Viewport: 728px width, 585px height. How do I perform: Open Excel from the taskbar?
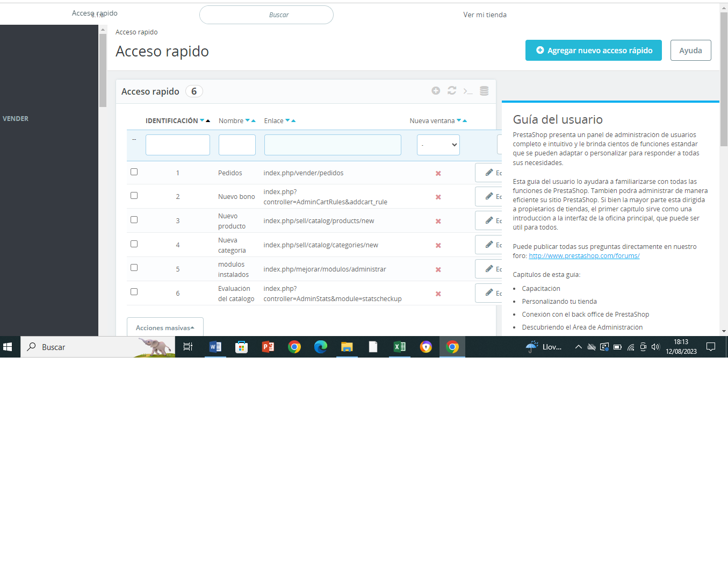pos(400,347)
